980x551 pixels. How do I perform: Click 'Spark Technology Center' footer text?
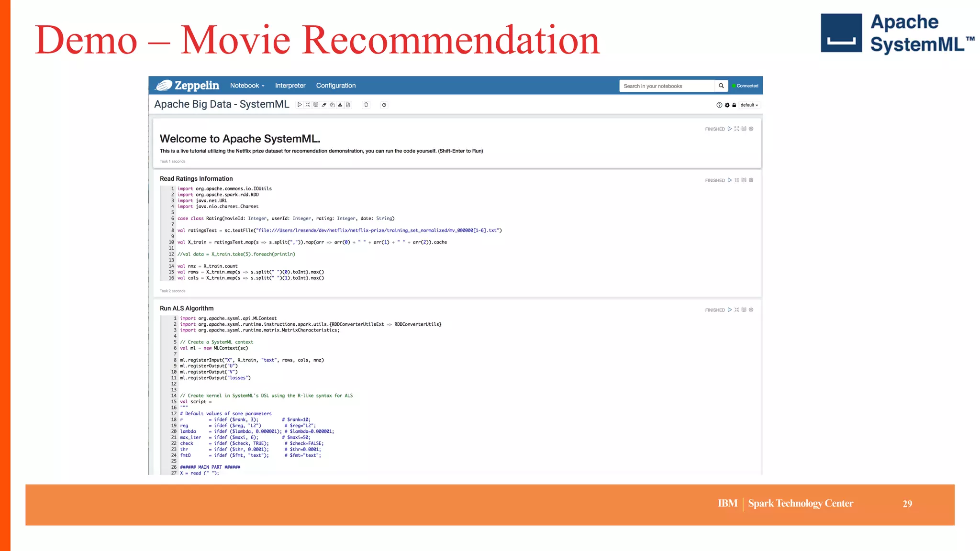(801, 504)
